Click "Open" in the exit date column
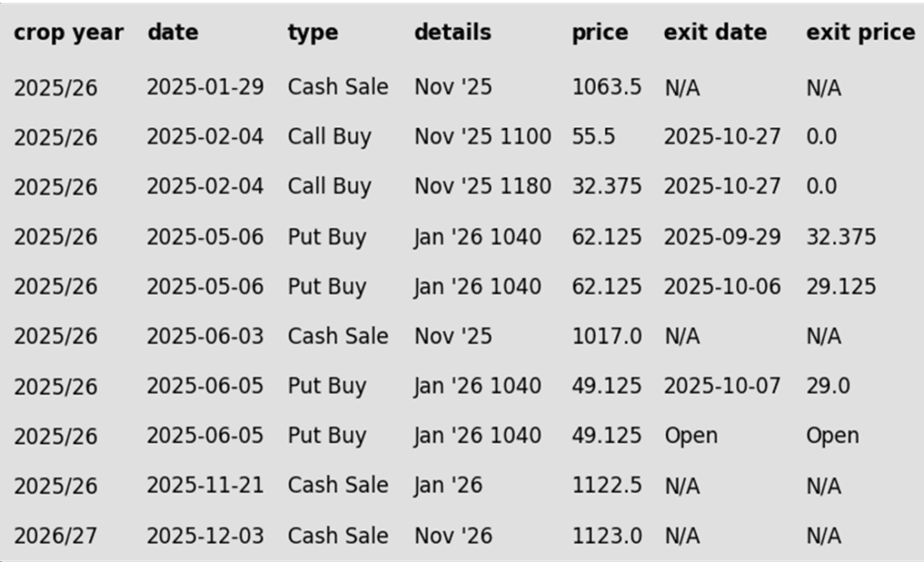 pos(691,436)
